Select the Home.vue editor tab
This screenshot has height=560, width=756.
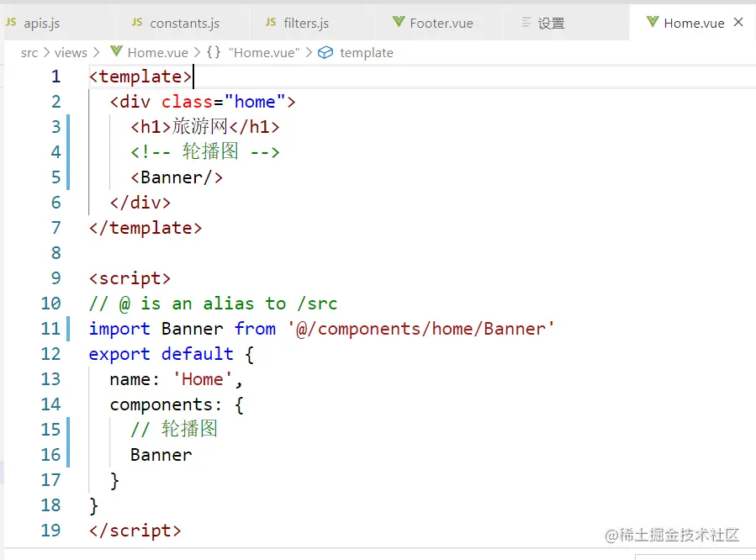(x=692, y=23)
